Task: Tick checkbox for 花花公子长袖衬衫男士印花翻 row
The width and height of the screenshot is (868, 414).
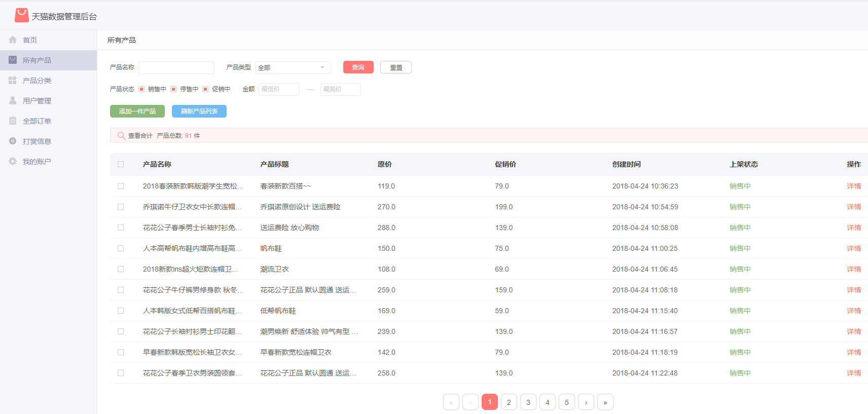Action: [x=121, y=331]
